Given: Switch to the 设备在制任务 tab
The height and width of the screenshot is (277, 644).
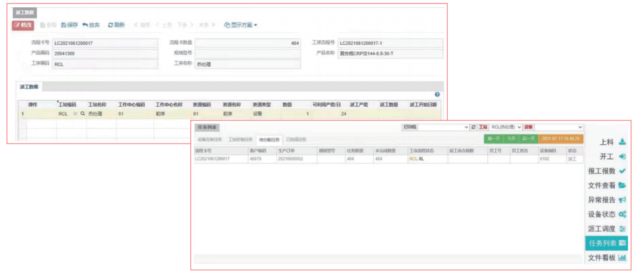Looking at the screenshot, I should point(210,139).
